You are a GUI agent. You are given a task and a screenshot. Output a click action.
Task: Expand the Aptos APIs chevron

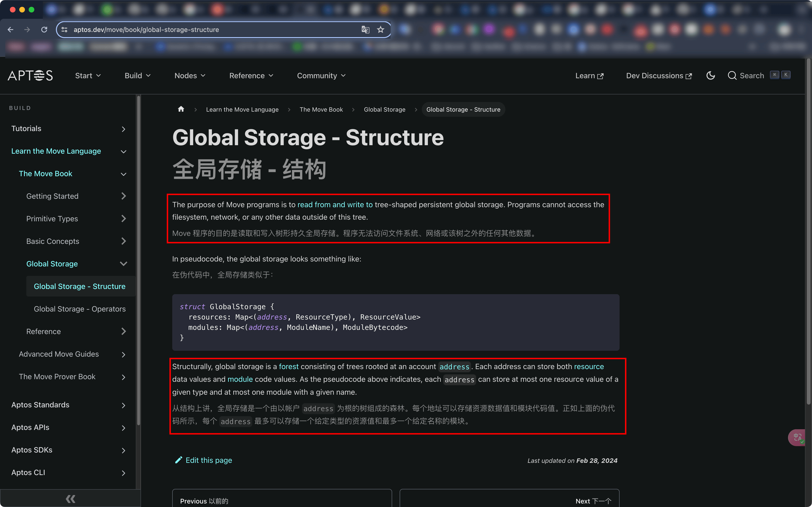tap(123, 428)
